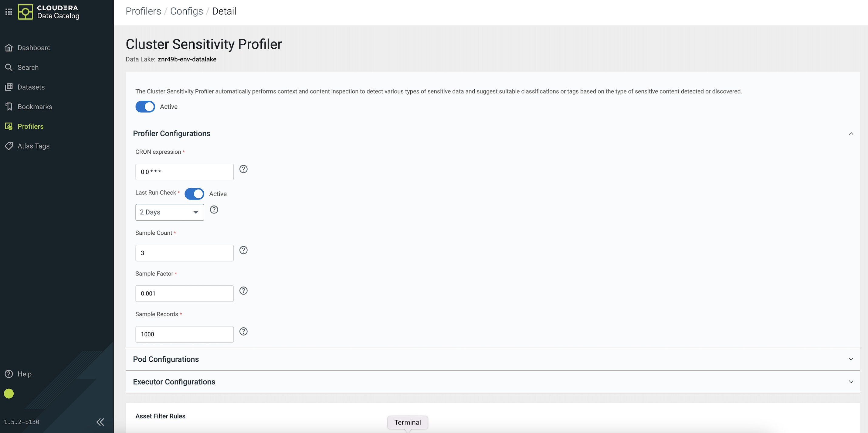
Task: Toggle the profiler Active switch off
Action: [145, 107]
